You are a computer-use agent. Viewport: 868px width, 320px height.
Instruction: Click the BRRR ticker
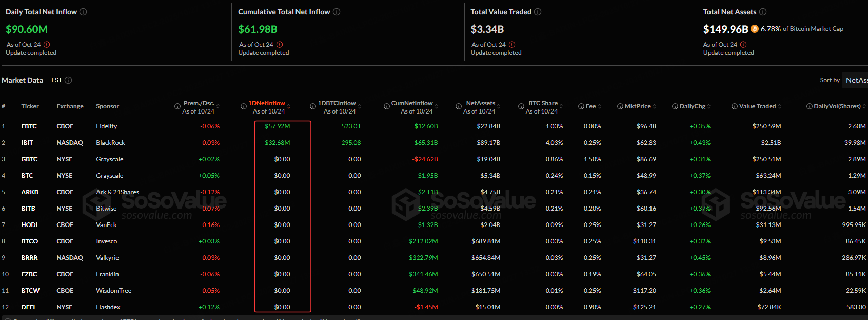(29, 258)
